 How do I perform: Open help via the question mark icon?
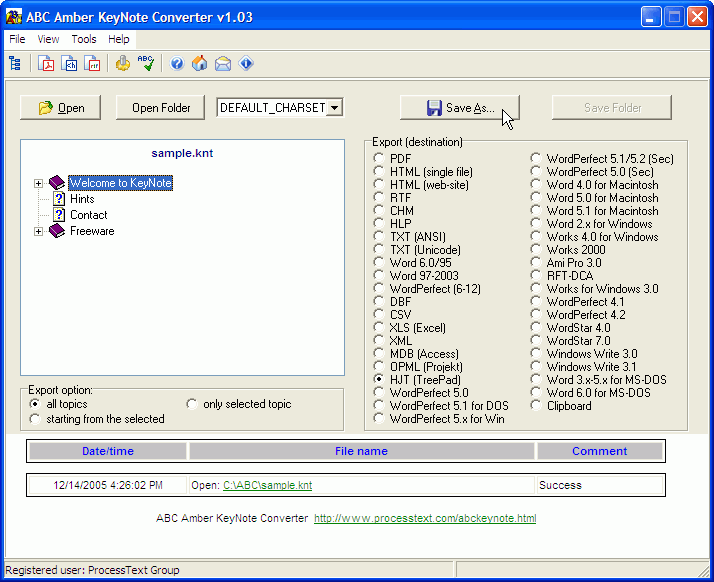[177, 64]
